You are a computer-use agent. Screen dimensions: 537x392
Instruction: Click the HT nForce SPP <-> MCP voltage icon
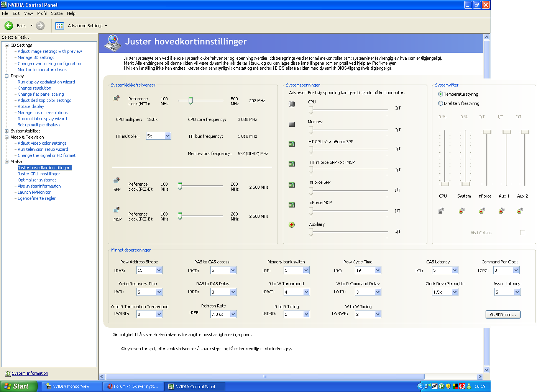click(x=292, y=164)
